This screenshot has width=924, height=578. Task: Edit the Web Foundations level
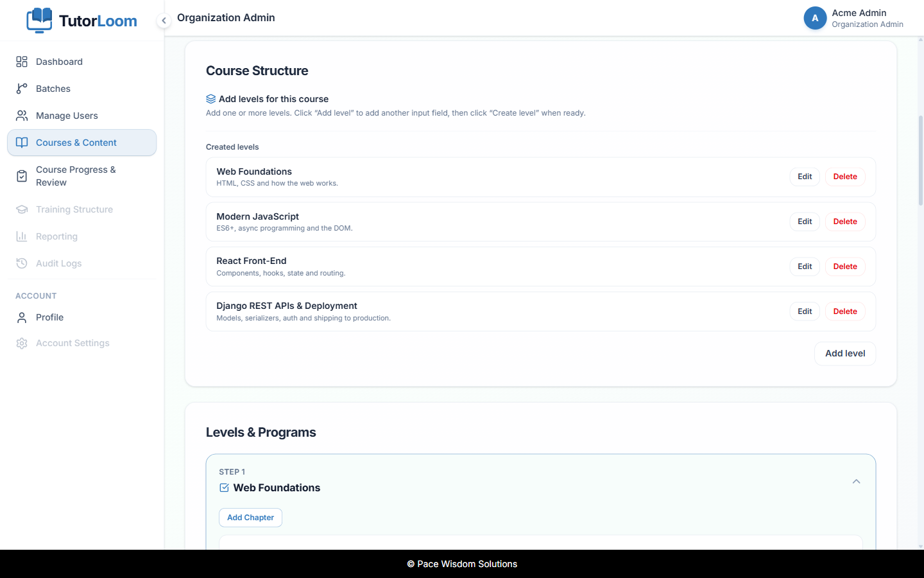(805, 177)
